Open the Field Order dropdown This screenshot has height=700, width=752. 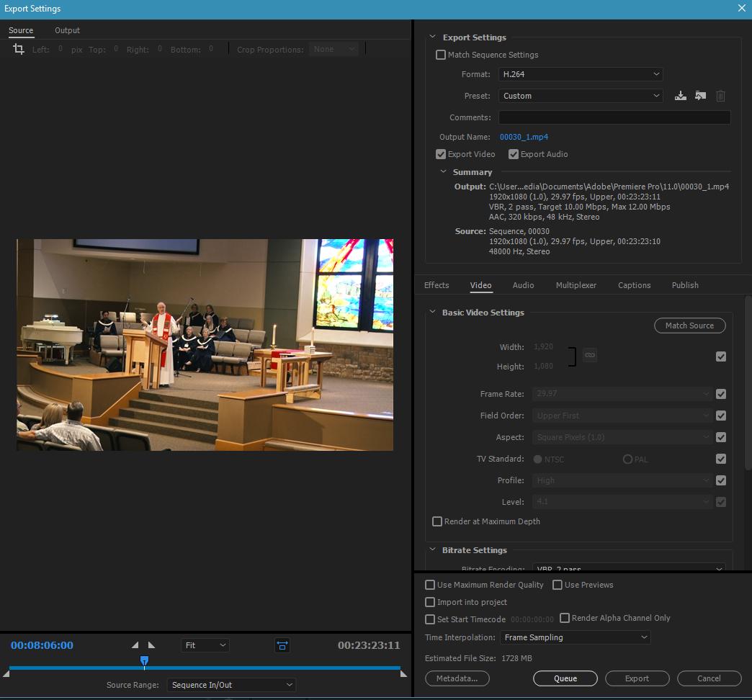coord(622,416)
